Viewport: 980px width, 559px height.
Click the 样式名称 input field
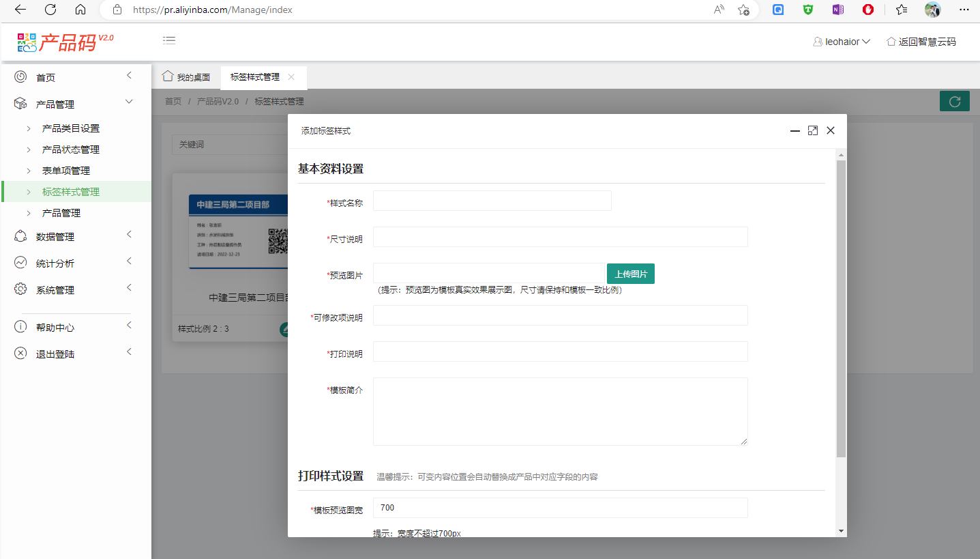(x=492, y=201)
